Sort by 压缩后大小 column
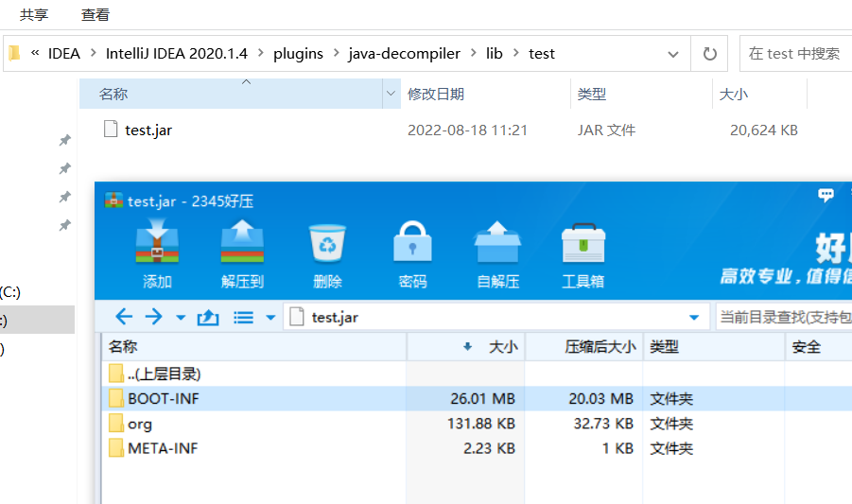Viewport: 852px width, 504px height. pyautogui.click(x=584, y=346)
